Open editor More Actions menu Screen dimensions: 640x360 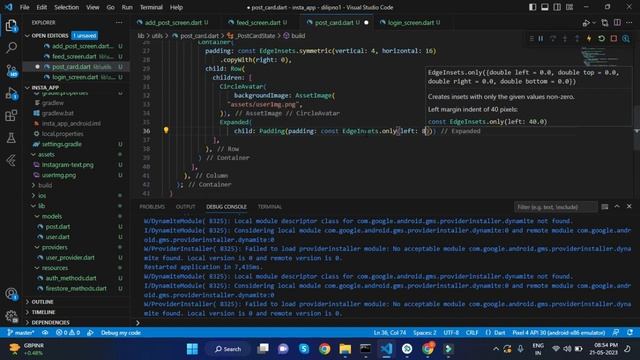pos(629,22)
